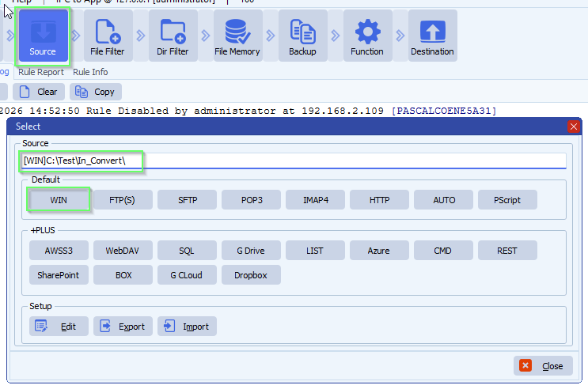Select the PScript source type

(x=507, y=200)
